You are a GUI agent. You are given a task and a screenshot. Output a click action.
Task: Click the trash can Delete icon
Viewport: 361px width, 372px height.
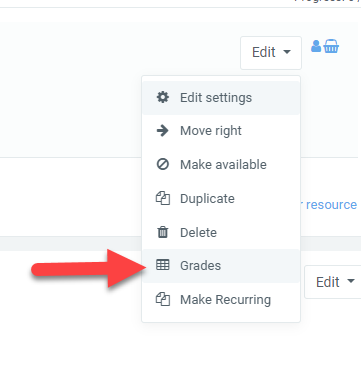(163, 232)
